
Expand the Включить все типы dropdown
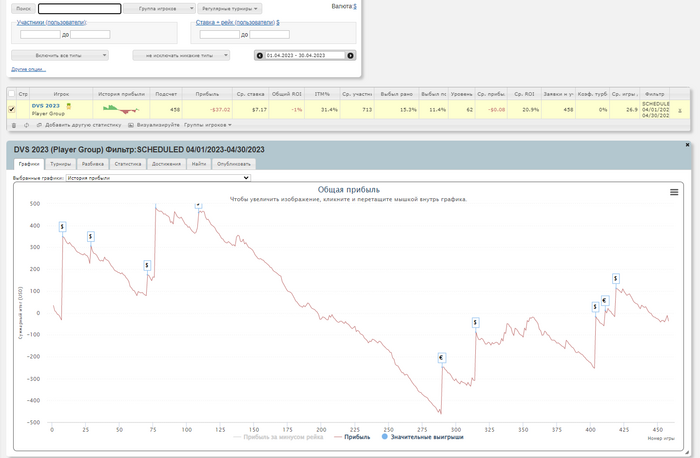click(60, 55)
